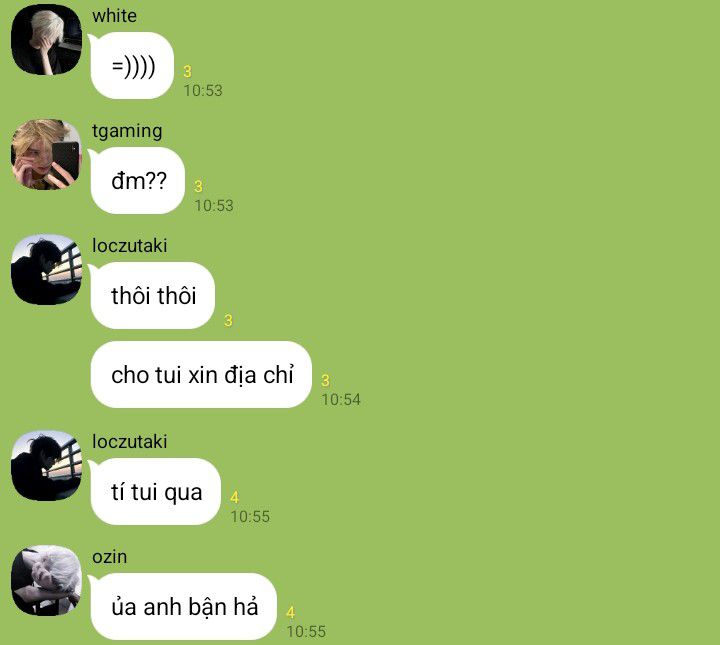Click the sender name 'white'

[114, 16]
